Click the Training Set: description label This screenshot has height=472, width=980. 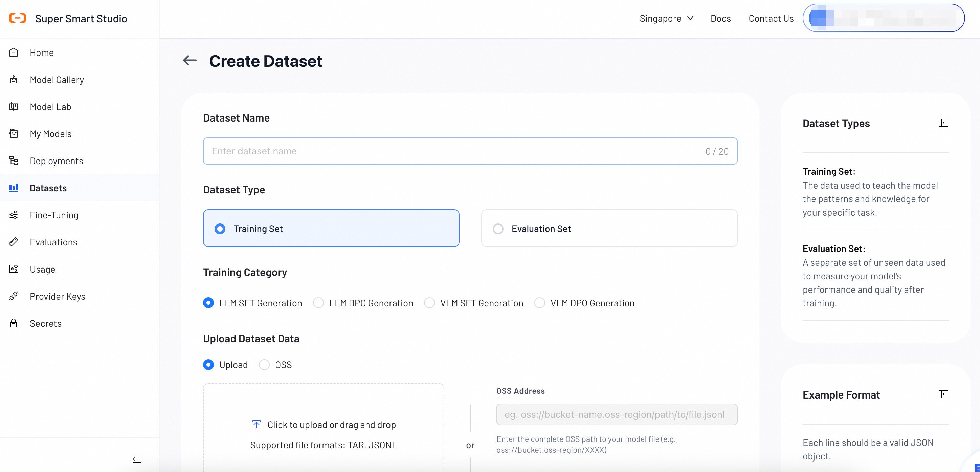click(x=829, y=171)
